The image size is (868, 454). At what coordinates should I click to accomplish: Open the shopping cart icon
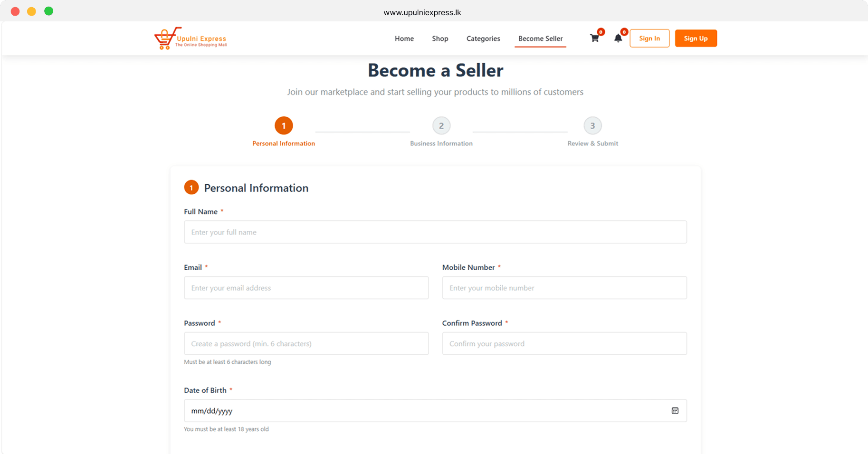pos(594,38)
